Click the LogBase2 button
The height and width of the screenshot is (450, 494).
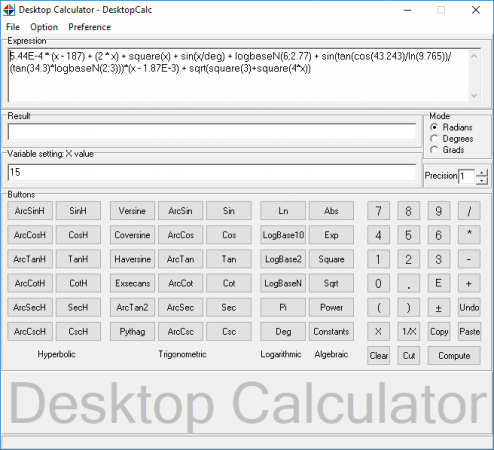283,259
